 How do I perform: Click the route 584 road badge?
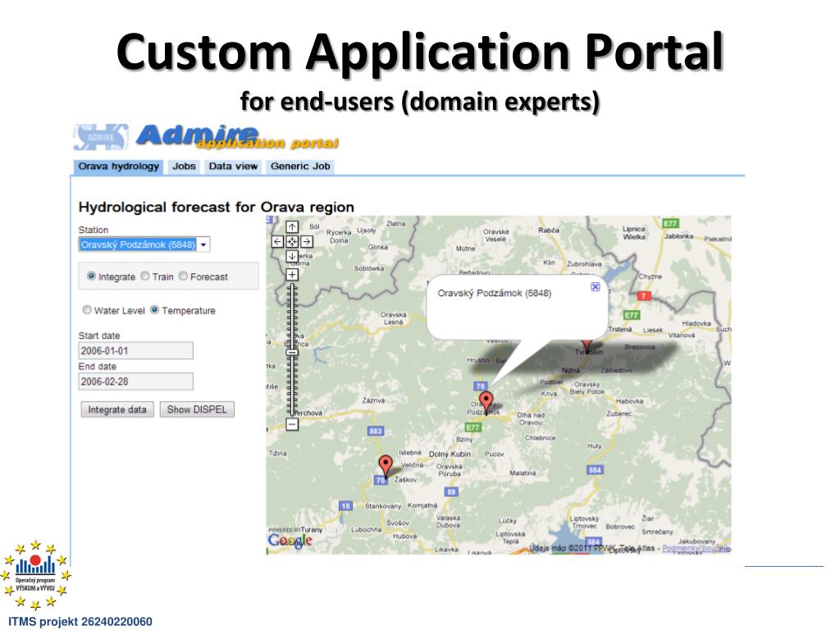click(596, 470)
